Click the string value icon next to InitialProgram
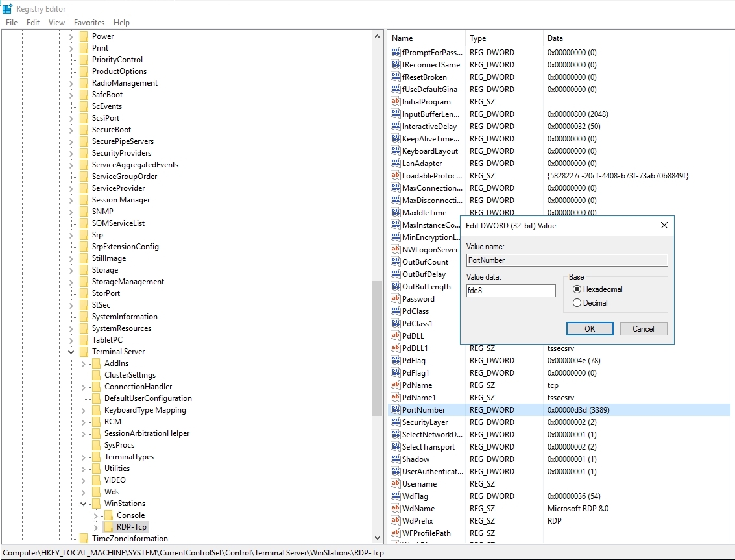 point(395,102)
